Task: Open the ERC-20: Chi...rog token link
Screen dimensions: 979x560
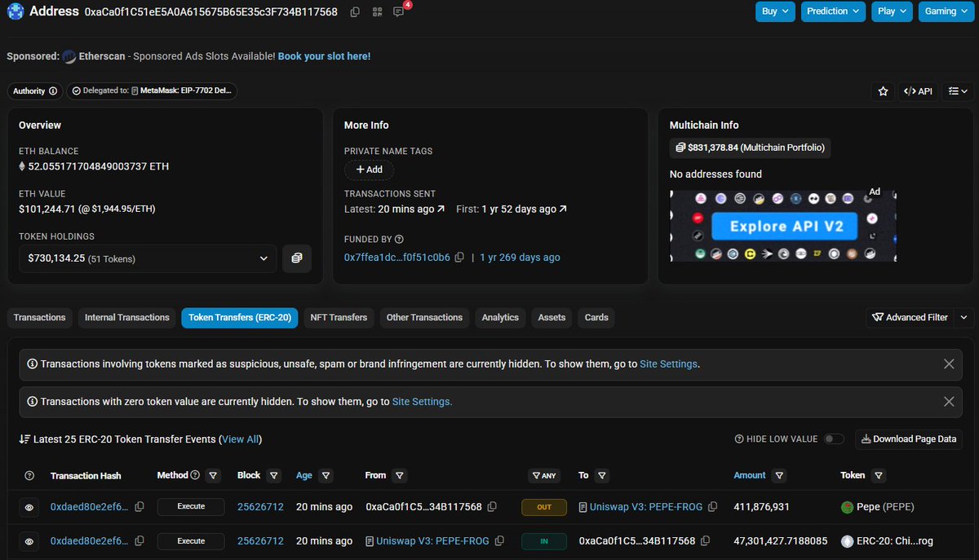Action: tap(886, 541)
